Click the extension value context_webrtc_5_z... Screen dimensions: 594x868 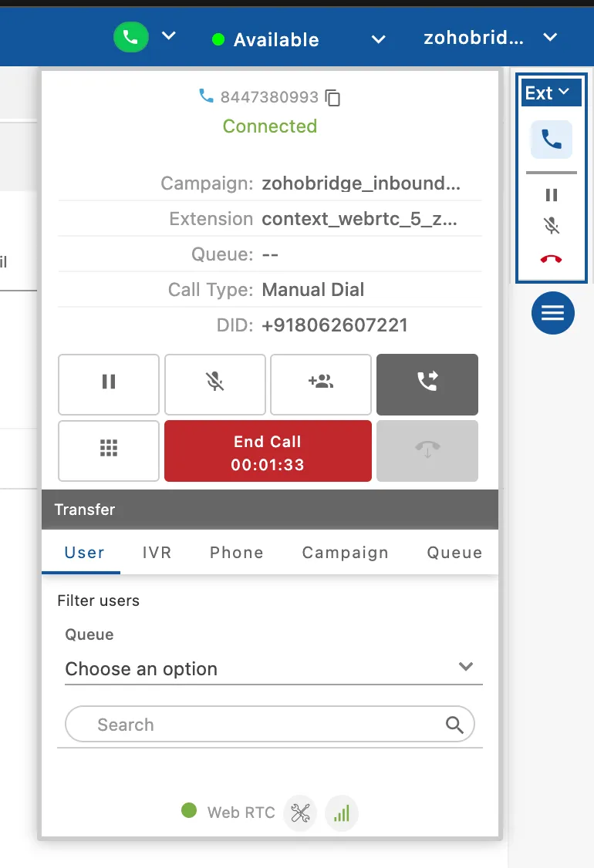click(359, 219)
